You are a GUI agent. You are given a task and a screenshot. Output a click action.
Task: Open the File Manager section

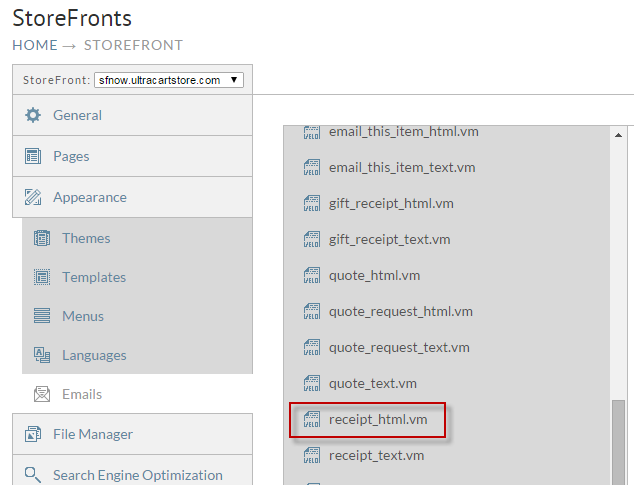(133, 434)
